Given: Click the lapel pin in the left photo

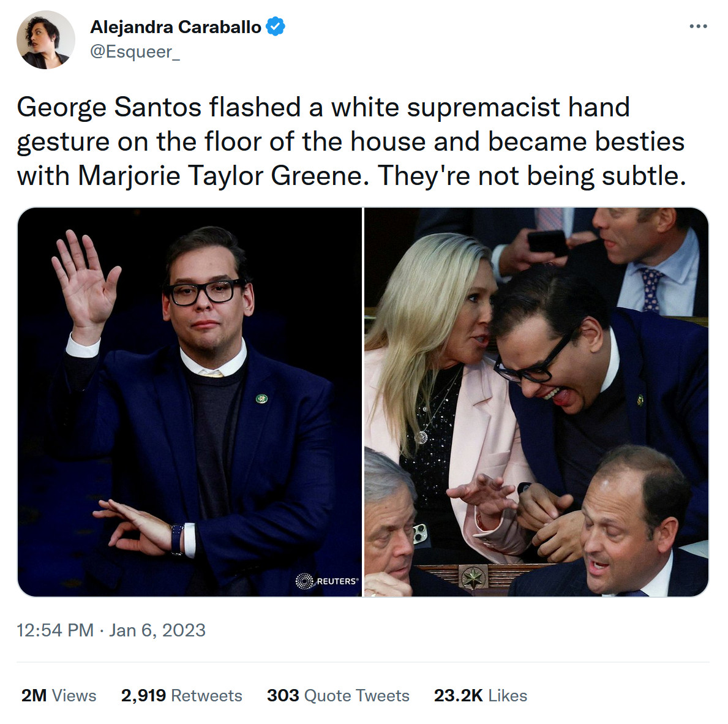Looking at the screenshot, I should click(262, 399).
